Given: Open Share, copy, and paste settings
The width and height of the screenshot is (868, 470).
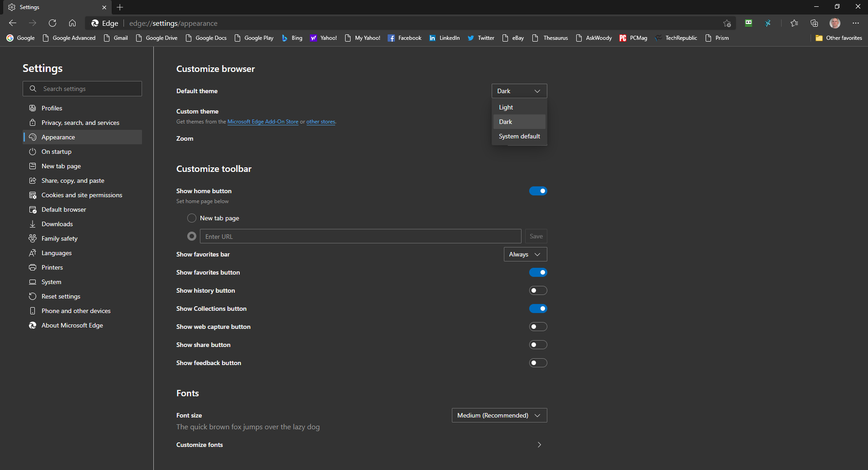Looking at the screenshot, I should coord(82,180).
